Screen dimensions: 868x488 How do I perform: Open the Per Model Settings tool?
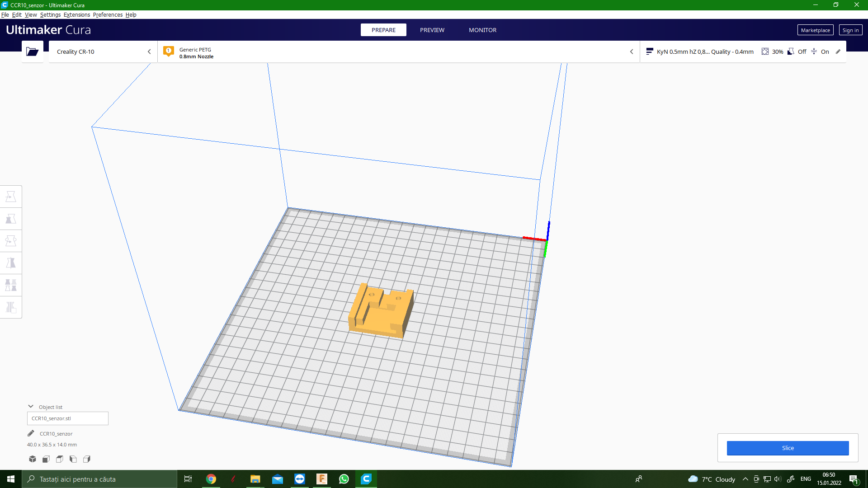coord(11,285)
